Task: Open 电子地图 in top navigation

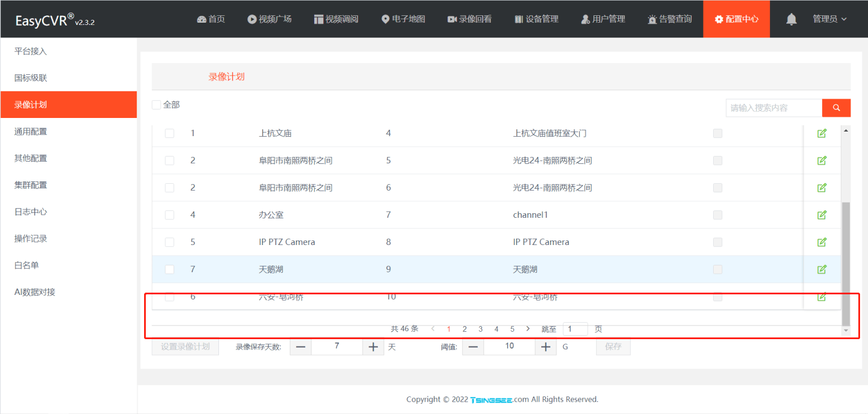Action: click(x=403, y=19)
